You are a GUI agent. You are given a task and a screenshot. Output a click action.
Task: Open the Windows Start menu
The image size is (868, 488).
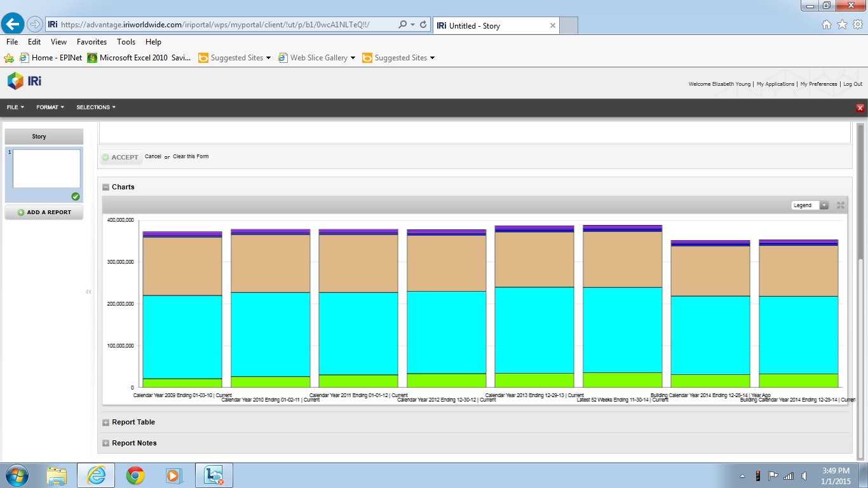click(x=16, y=475)
